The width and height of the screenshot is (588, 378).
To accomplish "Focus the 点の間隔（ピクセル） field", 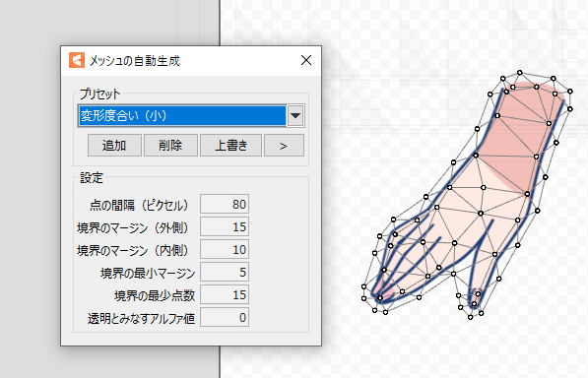I will click(225, 204).
